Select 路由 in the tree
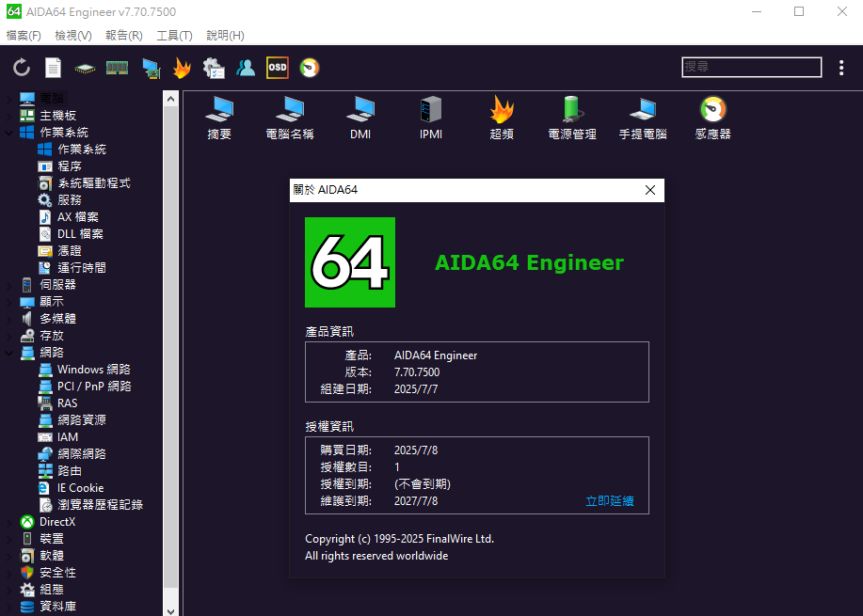This screenshot has height=616, width=863. [70, 471]
